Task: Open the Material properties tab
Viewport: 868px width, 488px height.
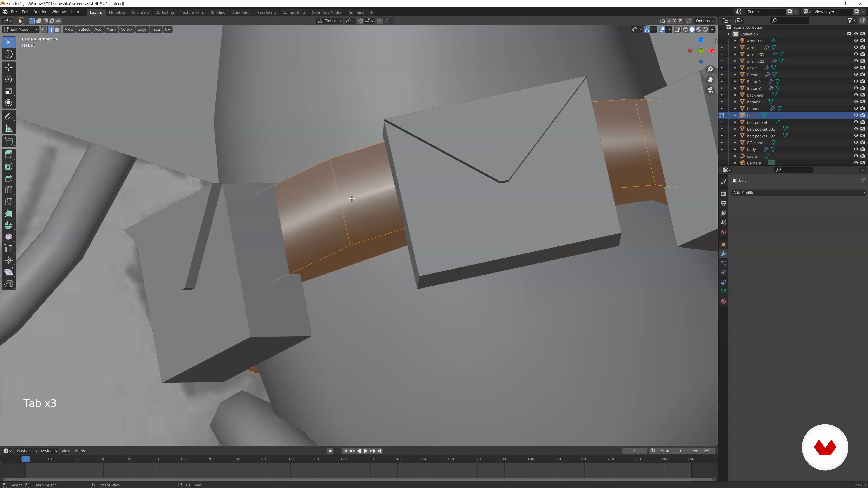Action: click(x=723, y=301)
